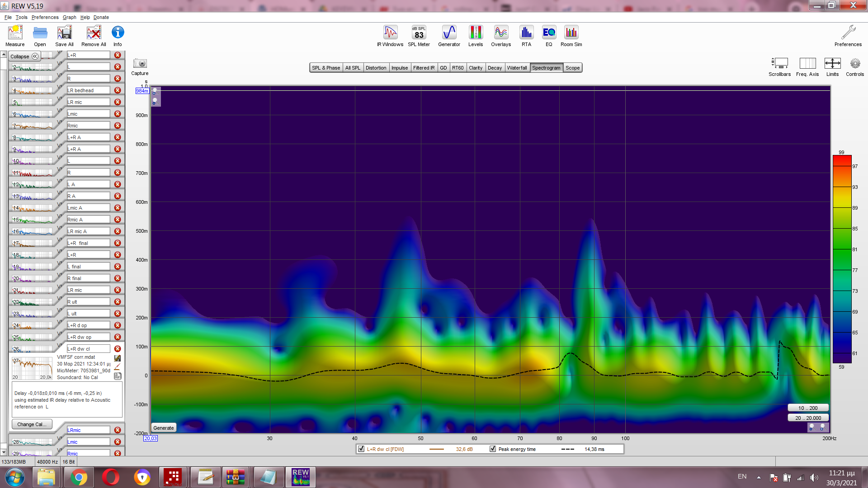868x488 pixels.
Task: Collapse the measurements panel
Action: (25, 56)
